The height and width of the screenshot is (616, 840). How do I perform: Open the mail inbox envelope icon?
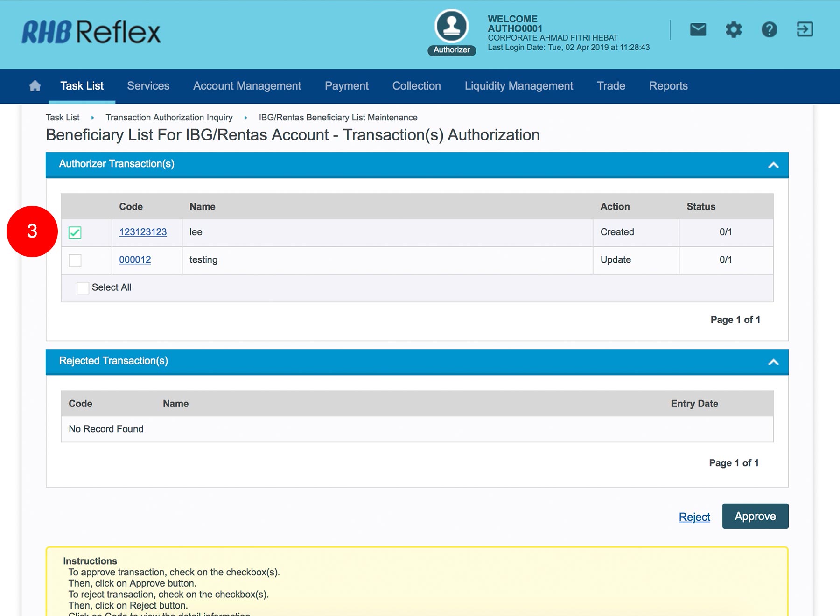click(x=698, y=30)
